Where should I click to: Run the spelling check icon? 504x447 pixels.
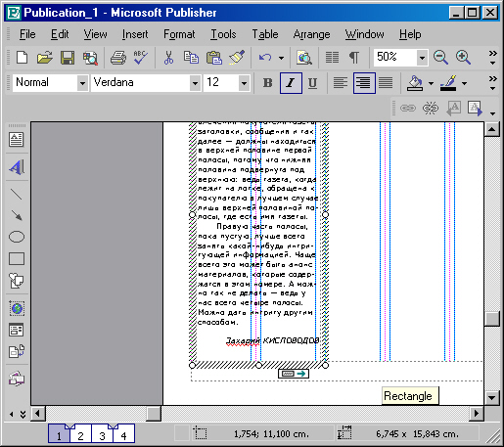(140, 58)
